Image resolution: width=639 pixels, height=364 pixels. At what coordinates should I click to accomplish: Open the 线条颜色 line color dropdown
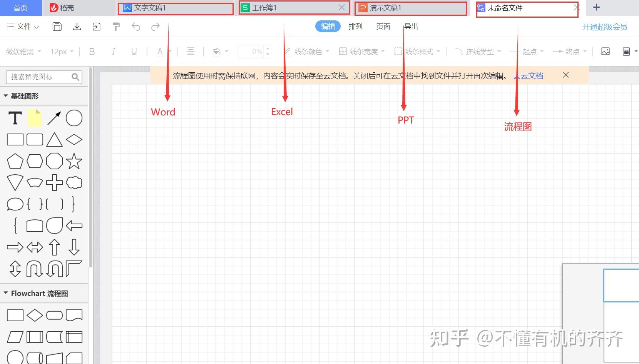pos(307,52)
